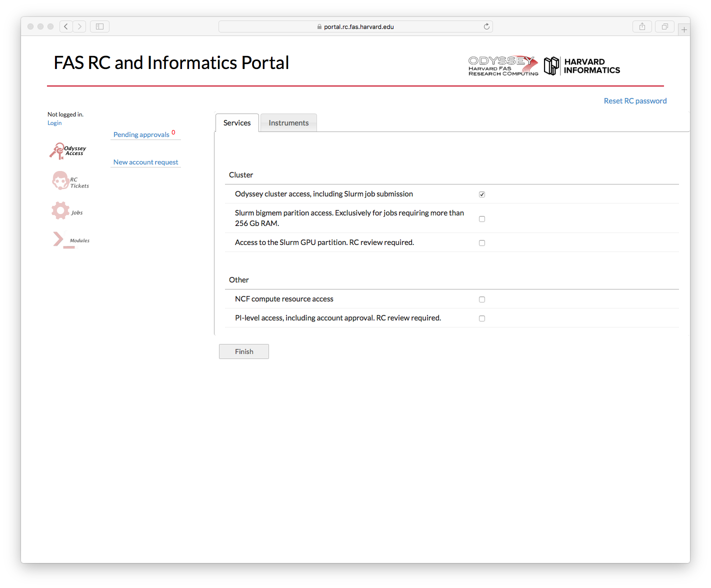Follow the Reset RC password link

tap(635, 101)
